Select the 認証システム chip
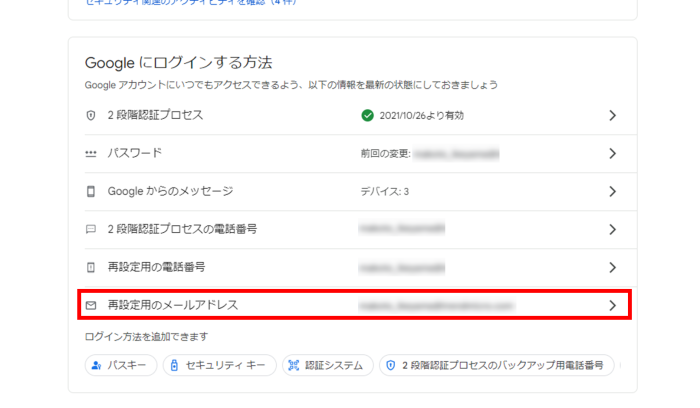 327,366
